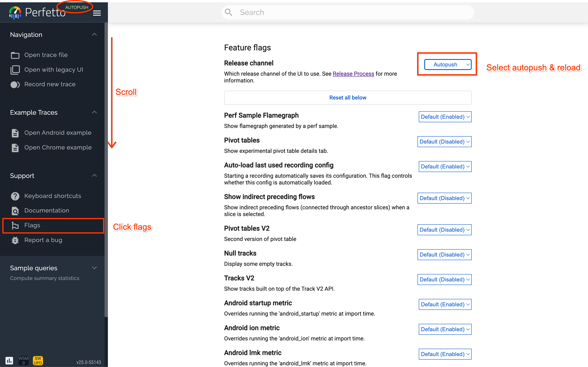Open trace file from sidebar
The width and height of the screenshot is (588, 367).
tap(46, 55)
